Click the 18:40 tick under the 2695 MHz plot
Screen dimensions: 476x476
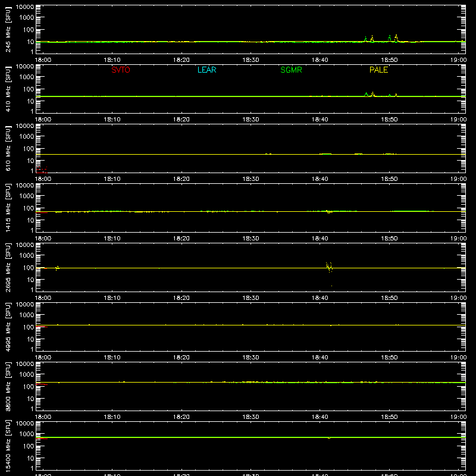point(320,298)
